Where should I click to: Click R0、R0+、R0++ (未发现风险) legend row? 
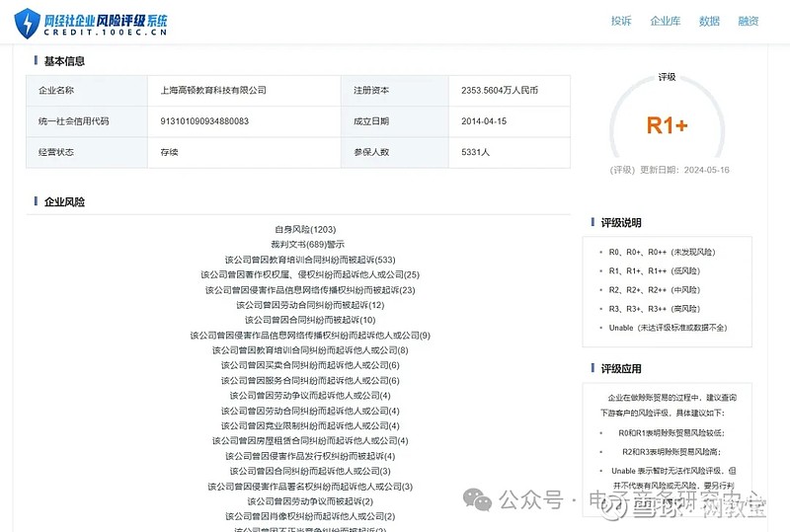(x=662, y=253)
